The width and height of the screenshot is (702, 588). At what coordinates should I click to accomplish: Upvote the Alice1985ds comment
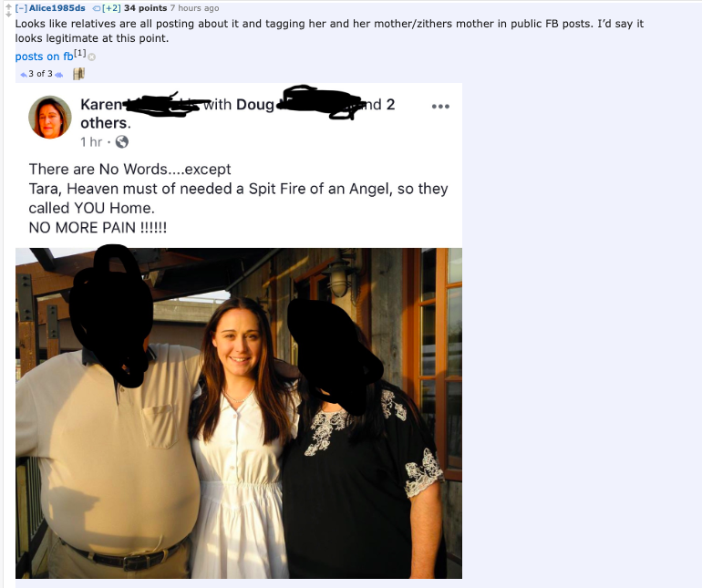pos(8,5)
